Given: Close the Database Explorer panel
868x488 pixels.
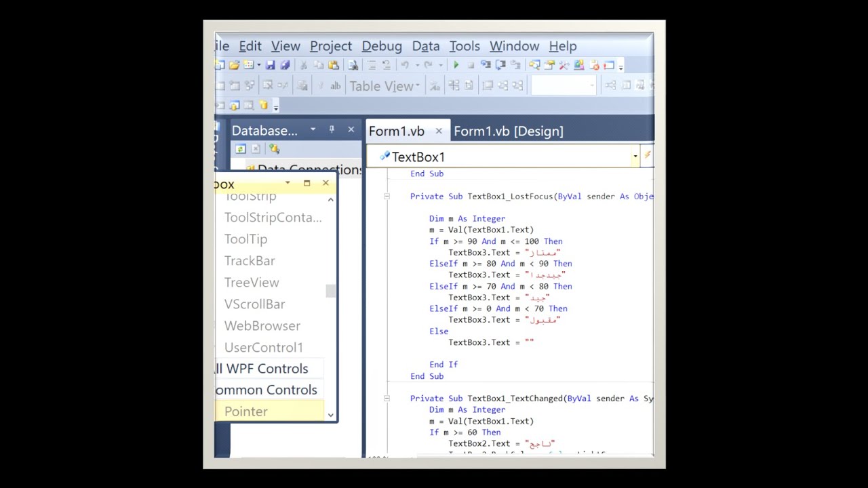Looking at the screenshot, I should 351,129.
